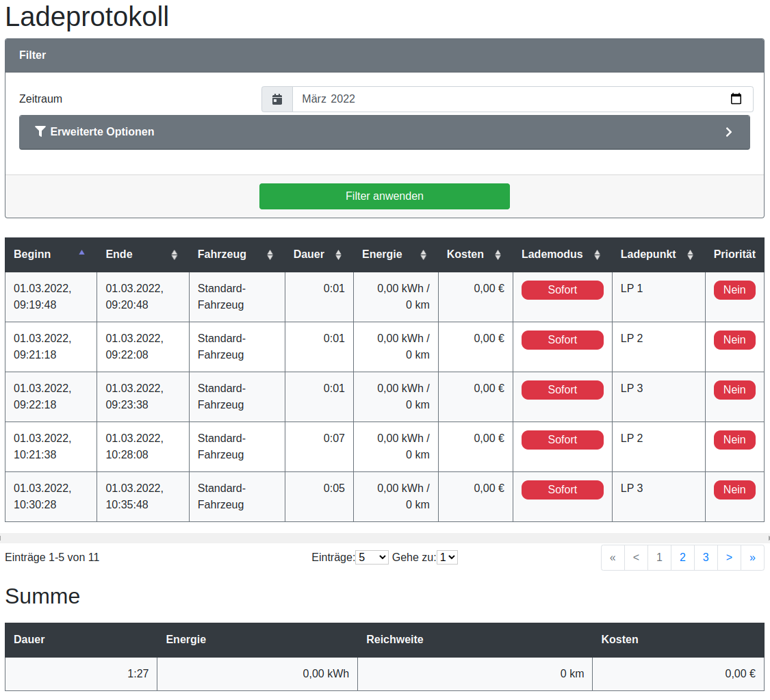Open the Einträge per page dropdown
Screen dimensions: 770x700
(x=372, y=558)
